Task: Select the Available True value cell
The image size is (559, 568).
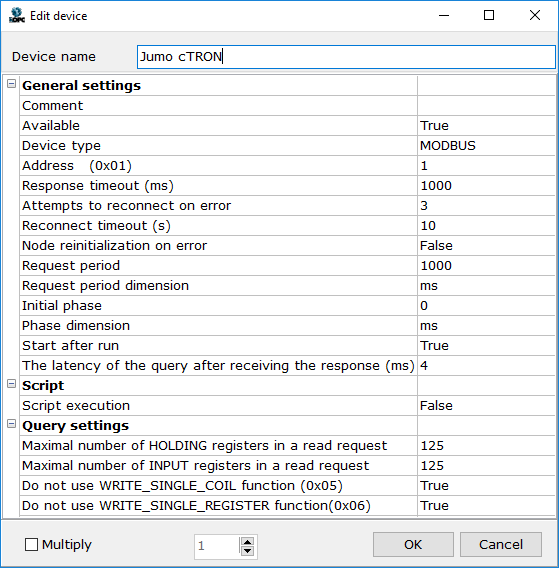Action: [486, 126]
